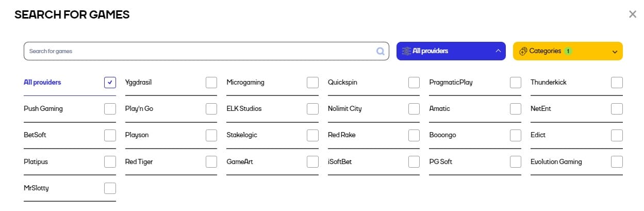
Task: Click the All providers text label
Action: click(42, 83)
